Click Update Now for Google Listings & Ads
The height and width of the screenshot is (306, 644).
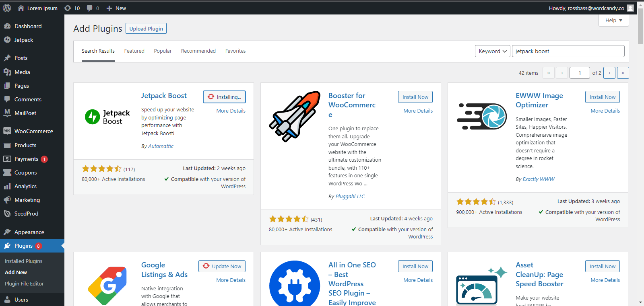222,266
